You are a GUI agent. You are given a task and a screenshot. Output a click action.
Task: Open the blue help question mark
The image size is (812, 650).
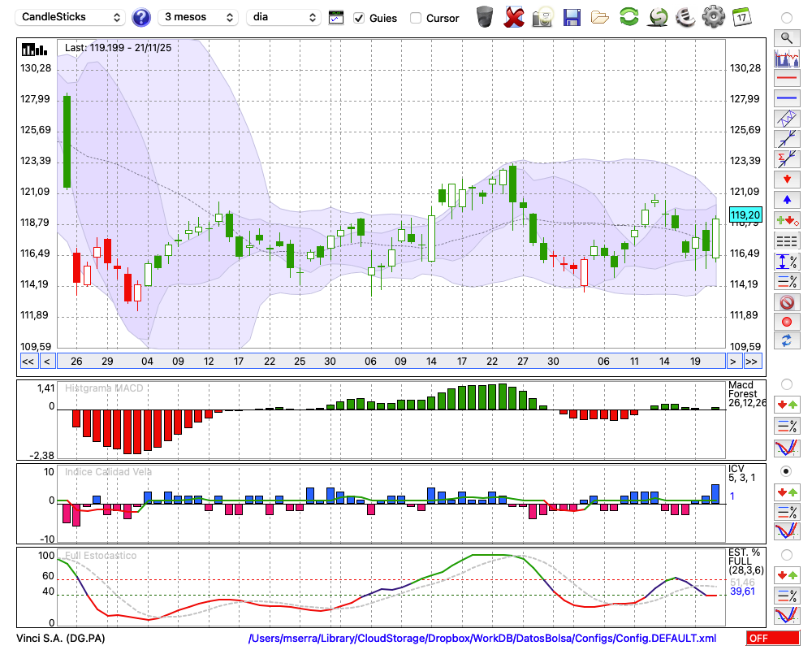(x=140, y=18)
